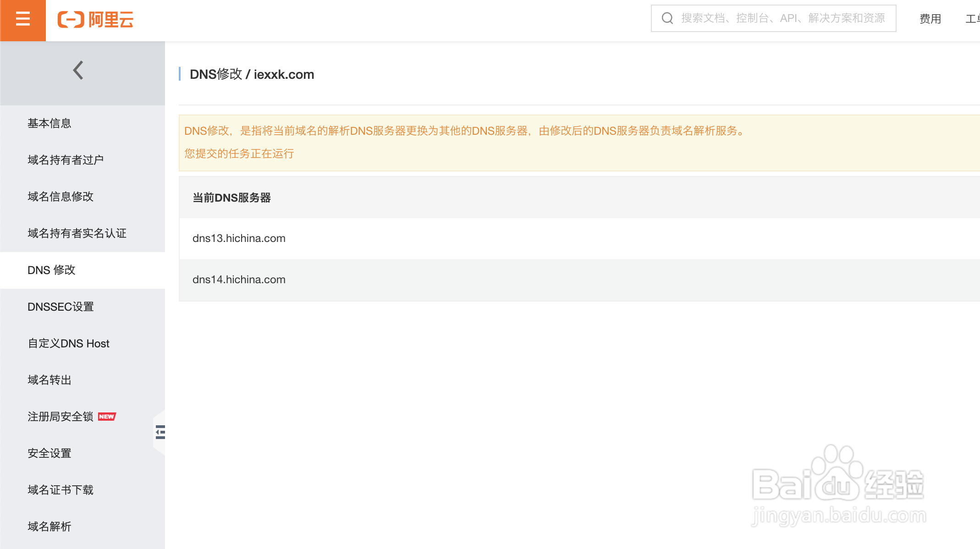Open 域名持有者实名认证 section
The height and width of the screenshot is (549, 980).
(77, 233)
